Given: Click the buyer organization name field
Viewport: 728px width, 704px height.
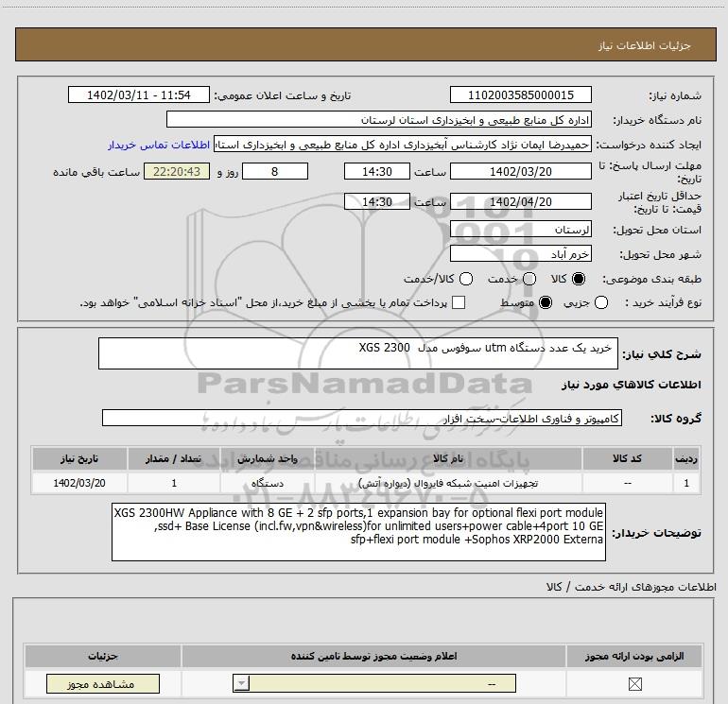Looking at the screenshot, I should coord(379,120).
